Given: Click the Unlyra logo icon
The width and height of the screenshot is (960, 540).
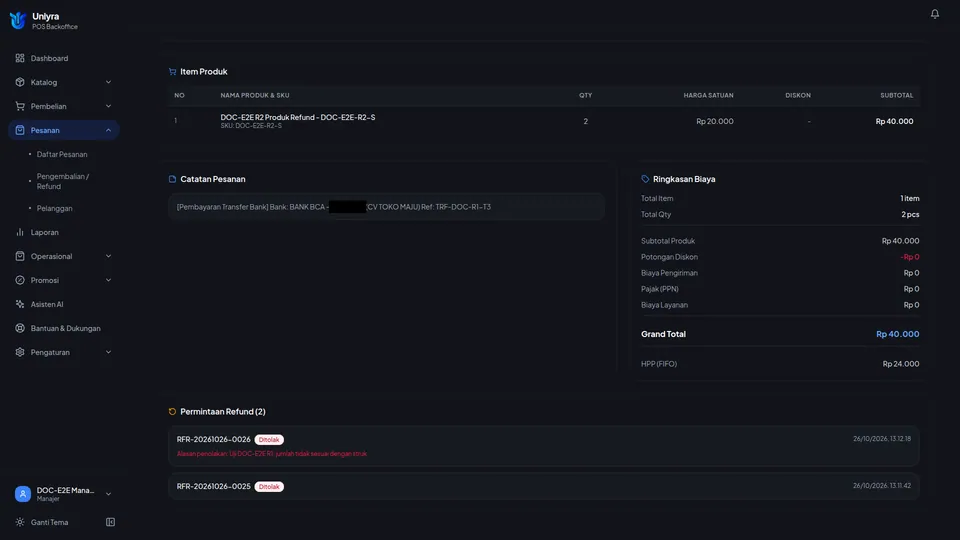Looking at the screenshot, I should pos(18,20).
